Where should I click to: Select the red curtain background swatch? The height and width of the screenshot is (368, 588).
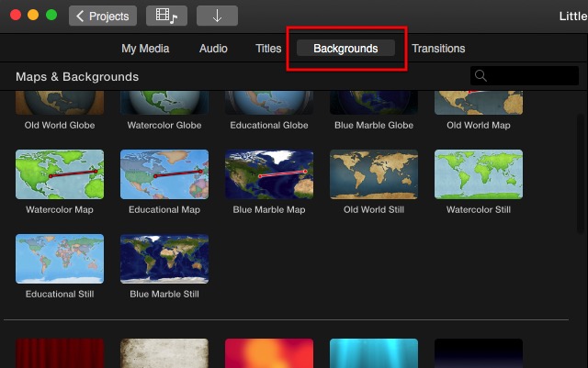tap(60, 353)
